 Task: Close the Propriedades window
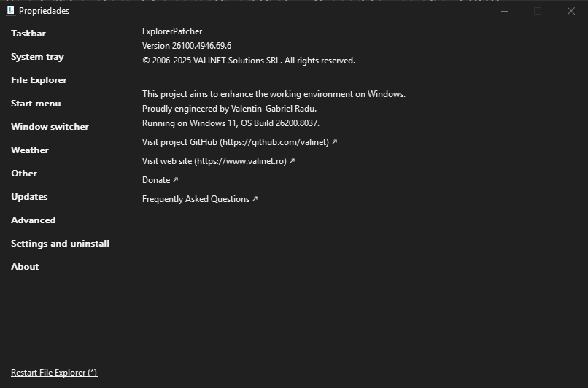[570, 11]
